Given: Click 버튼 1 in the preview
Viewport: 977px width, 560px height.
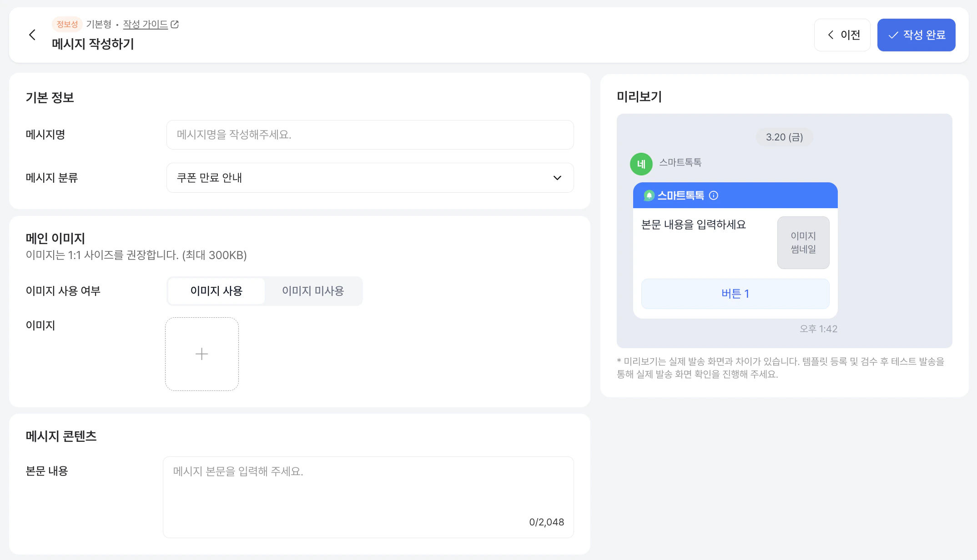Looking at the screenshot, I should click(735, 294).
